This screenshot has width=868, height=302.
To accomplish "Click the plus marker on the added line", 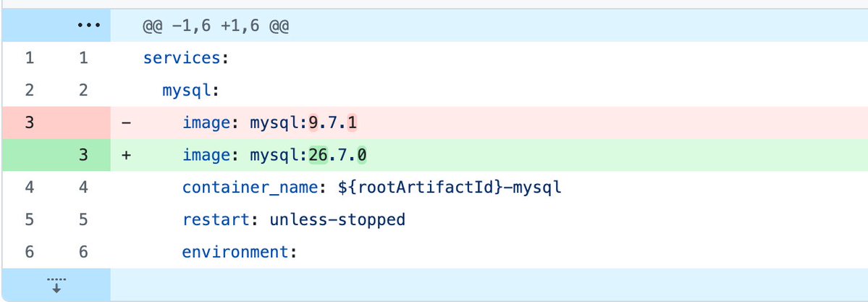I will coord(126,155).
